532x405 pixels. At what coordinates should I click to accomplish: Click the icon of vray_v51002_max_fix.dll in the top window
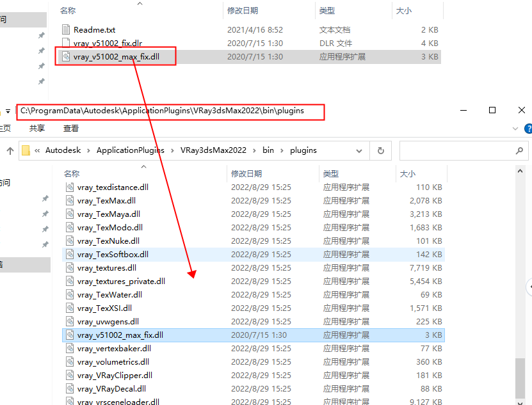[66, 57]
